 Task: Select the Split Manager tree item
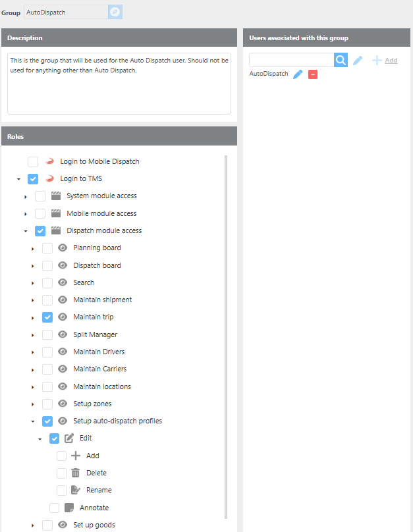tap(94, 334)
